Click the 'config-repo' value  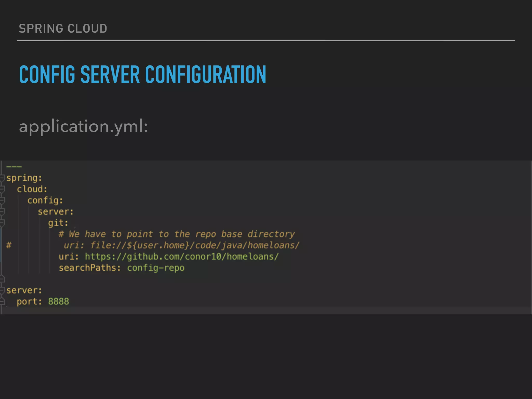coord(156,268)
